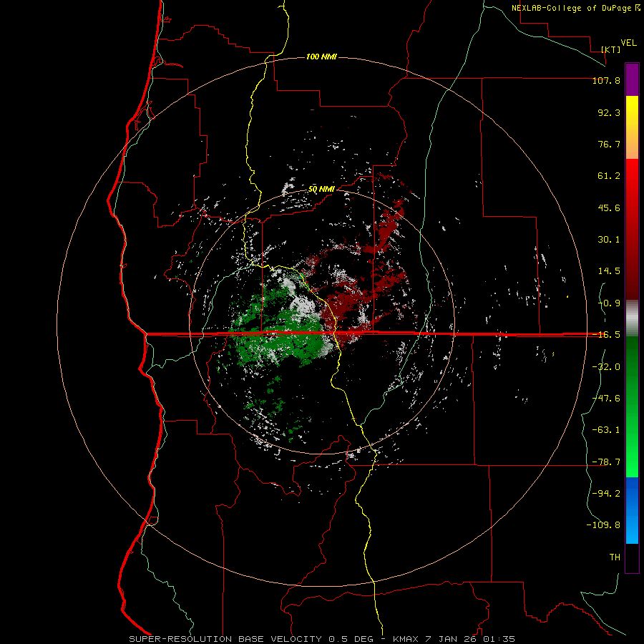Click the 107.8 velocity scale value
The height and width of the screenshot is (644, 644).
pos(606,80)
